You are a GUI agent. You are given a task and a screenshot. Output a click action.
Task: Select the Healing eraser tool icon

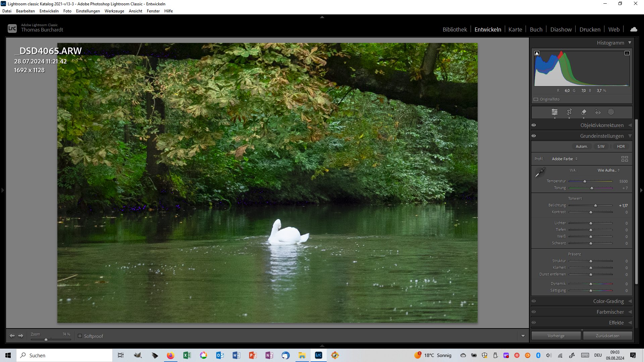584,112
